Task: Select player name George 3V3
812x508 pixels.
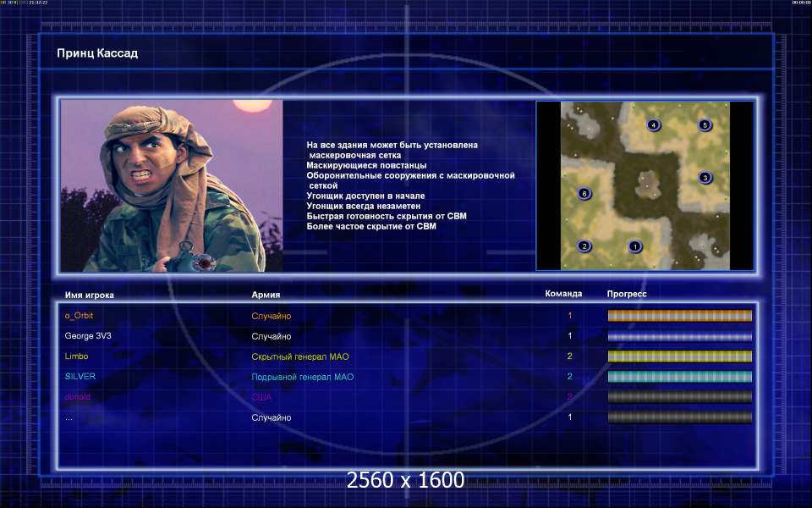Action: coord(88,336)
